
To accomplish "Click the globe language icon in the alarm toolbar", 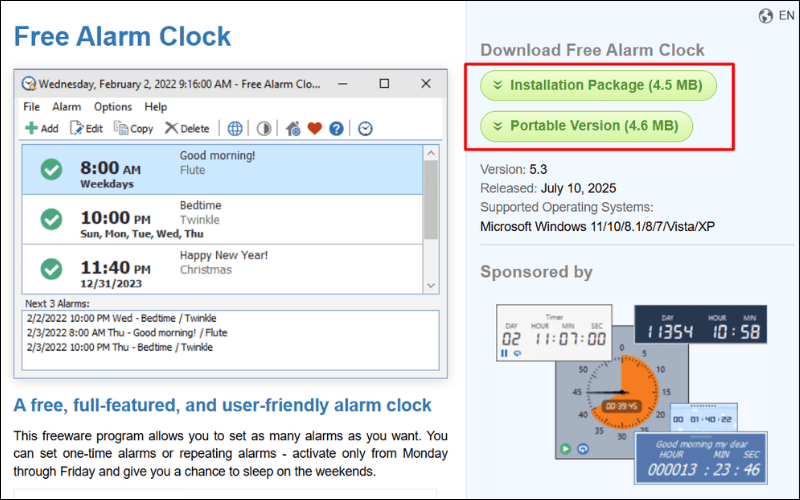I will 235,129.
